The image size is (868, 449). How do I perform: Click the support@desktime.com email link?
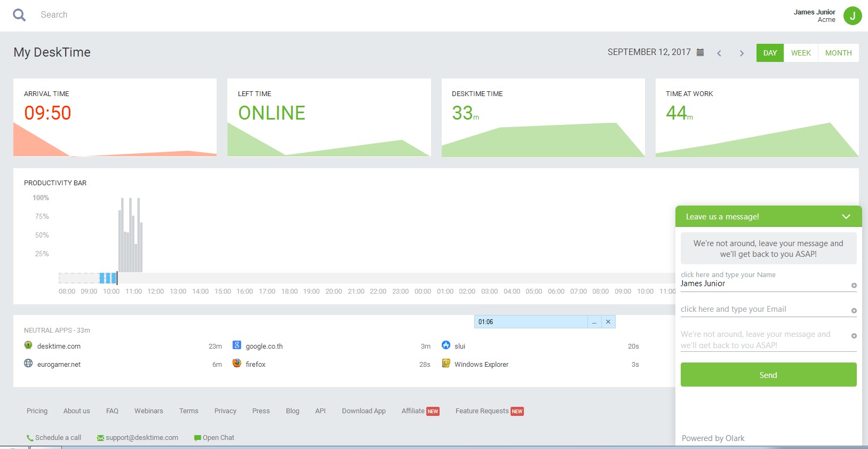pos(142,438)
